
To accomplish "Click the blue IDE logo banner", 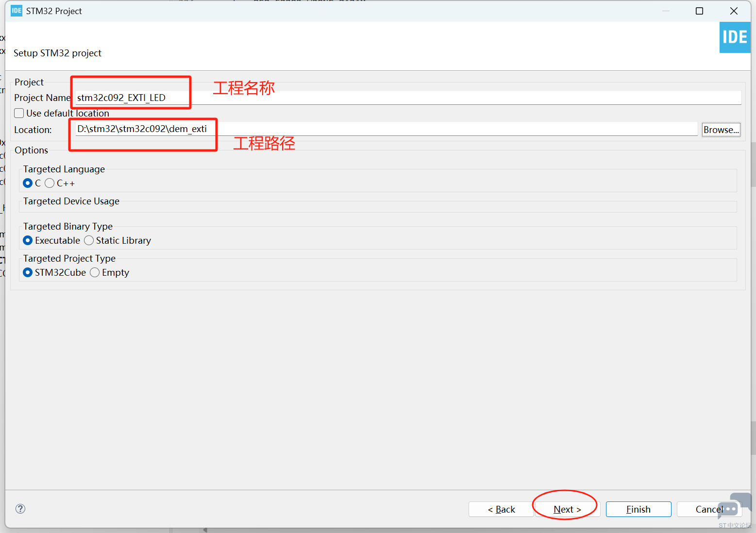I will [734, 37].
